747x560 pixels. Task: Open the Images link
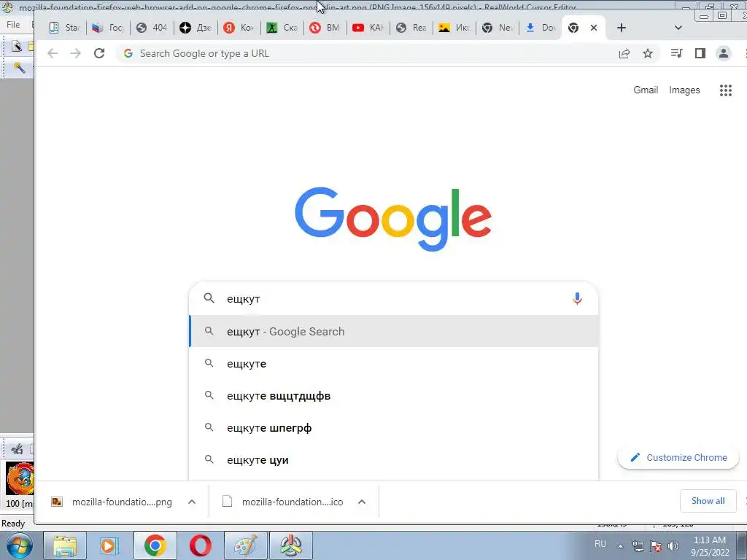pyautogui.click(x=684, y=90)
